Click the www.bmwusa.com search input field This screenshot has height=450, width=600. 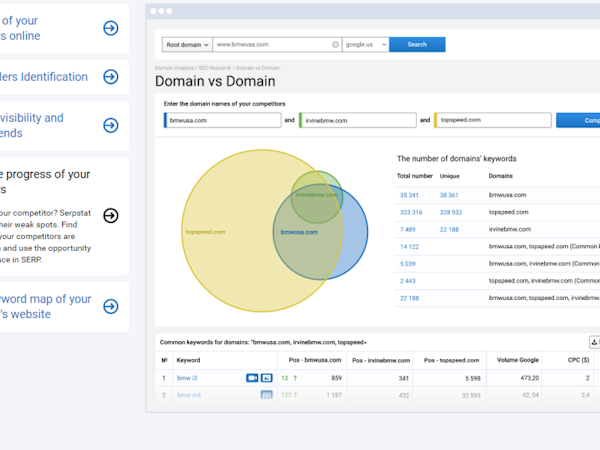(277, 44)
